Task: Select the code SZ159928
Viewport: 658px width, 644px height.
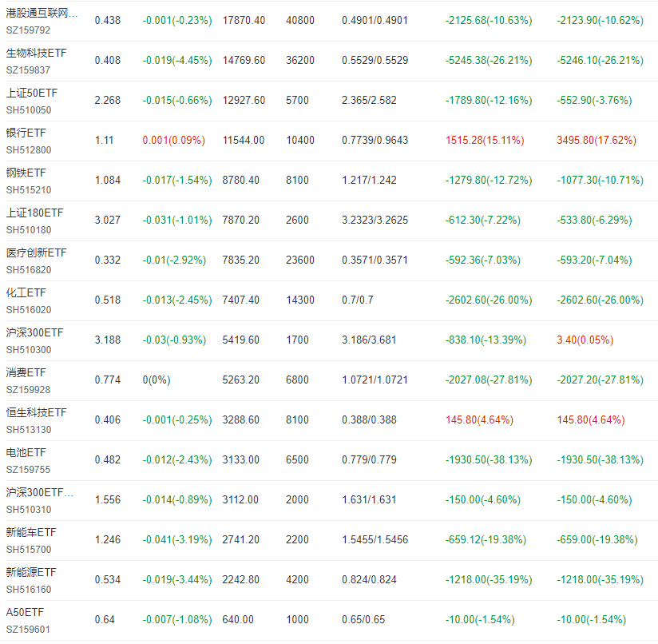Action: coord(28,390)
